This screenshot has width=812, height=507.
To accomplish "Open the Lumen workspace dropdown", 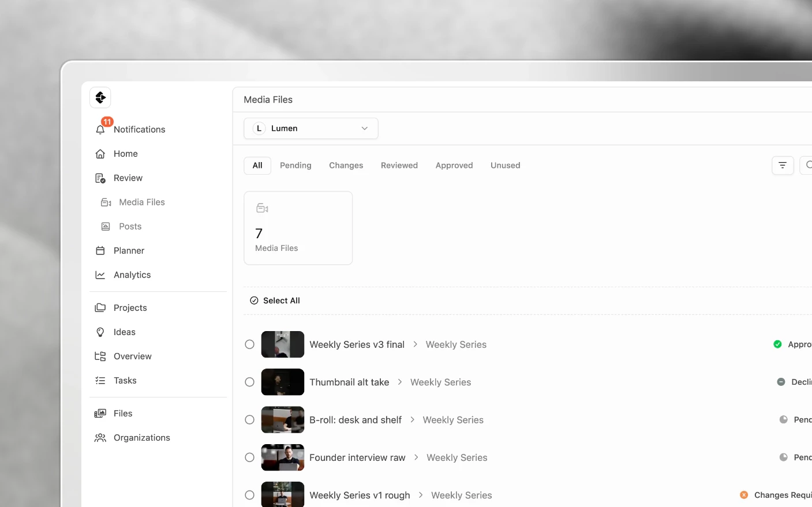I will (311, 129).
